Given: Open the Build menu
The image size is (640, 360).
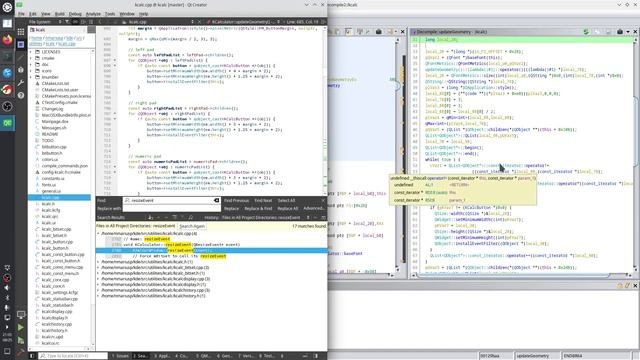Looking at the screenshot, I should [60, 13].
